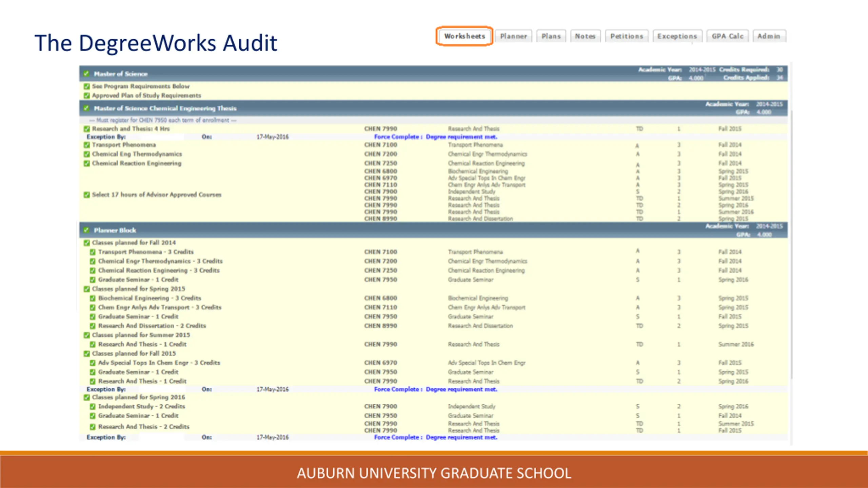Click CHEN 7100 in Transport Phenomena requirement row
Viewport: 868px width, 488px height.
coord(380,145)
